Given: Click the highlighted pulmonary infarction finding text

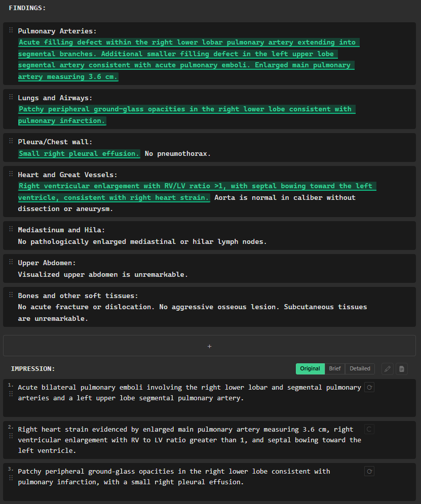Looking at the screenshot, I should click(185, 115).
